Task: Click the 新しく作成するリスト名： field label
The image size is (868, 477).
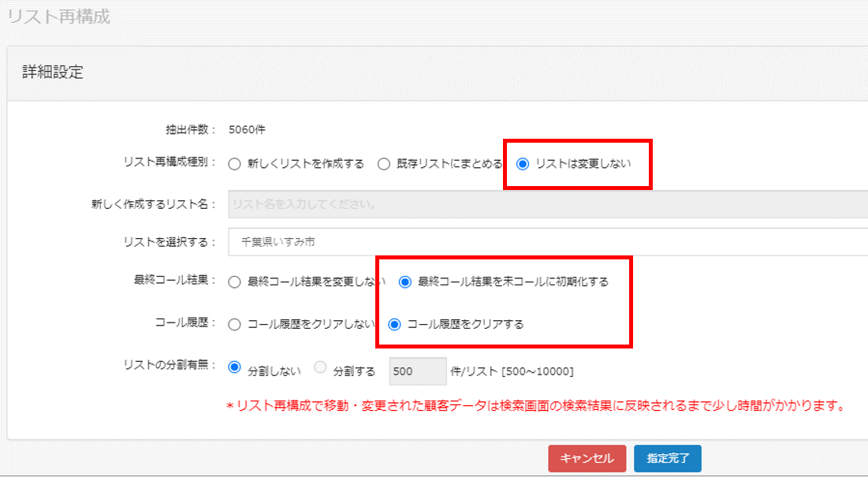Action: point(154,204)
